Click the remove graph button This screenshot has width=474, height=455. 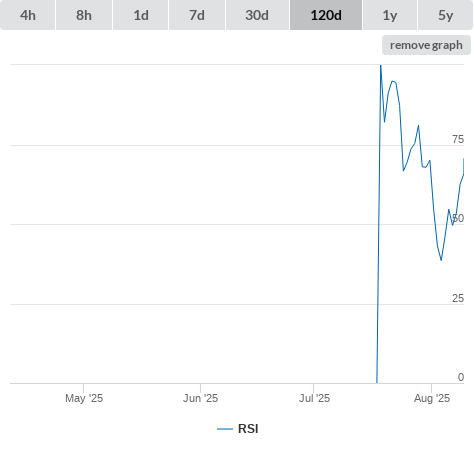click(426, 45)
